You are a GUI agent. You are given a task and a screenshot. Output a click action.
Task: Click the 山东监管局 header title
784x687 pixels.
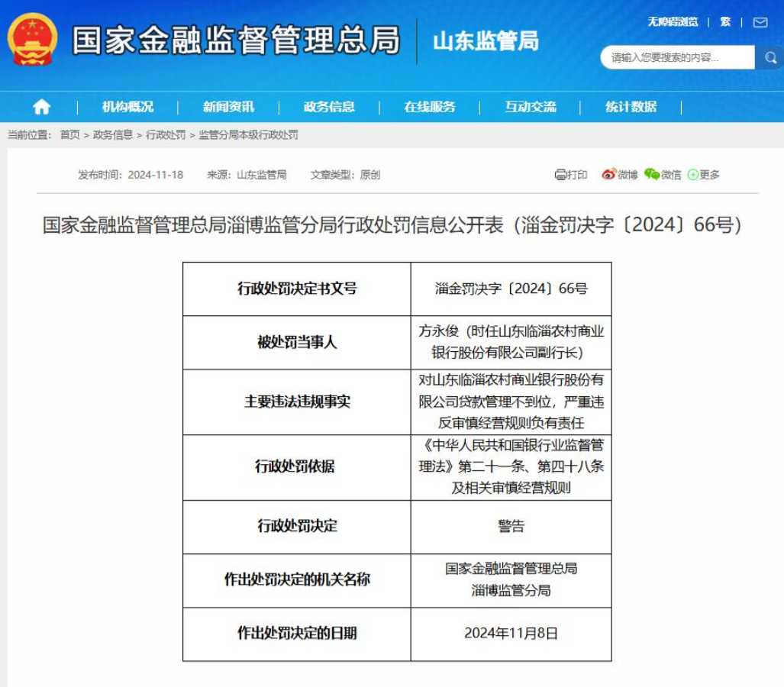coord(486,41)
